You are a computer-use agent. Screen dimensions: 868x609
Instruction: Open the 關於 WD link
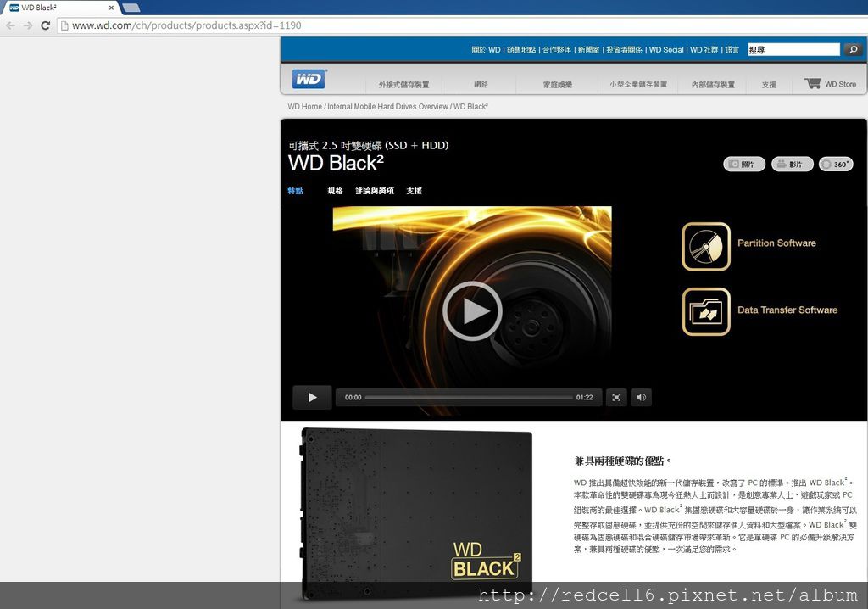[486, 50]
